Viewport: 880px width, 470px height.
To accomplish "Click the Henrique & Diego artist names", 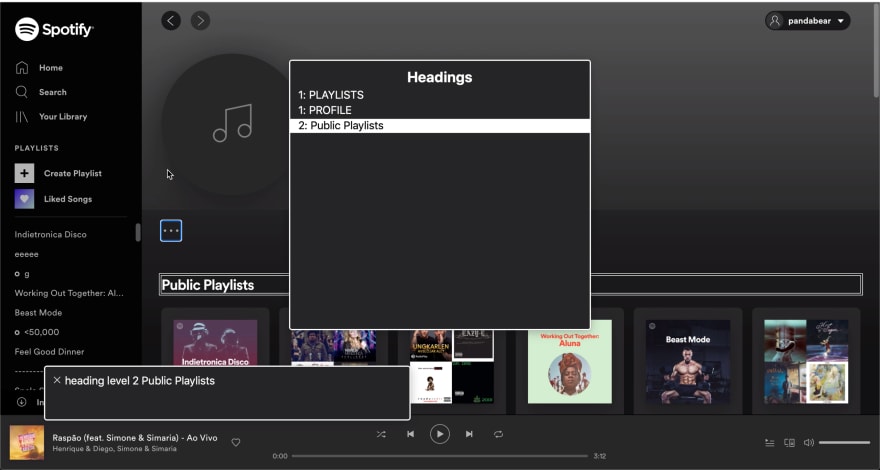I will tap(114, 449).
